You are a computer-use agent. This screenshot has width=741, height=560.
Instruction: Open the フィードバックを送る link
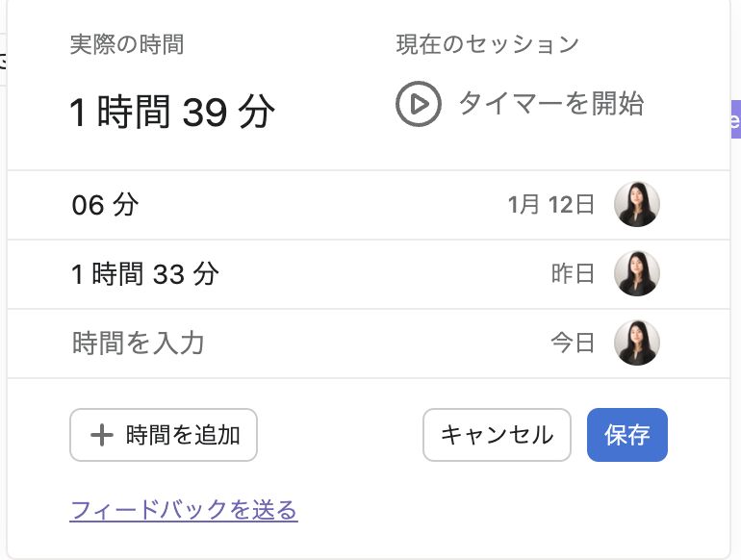184,510
